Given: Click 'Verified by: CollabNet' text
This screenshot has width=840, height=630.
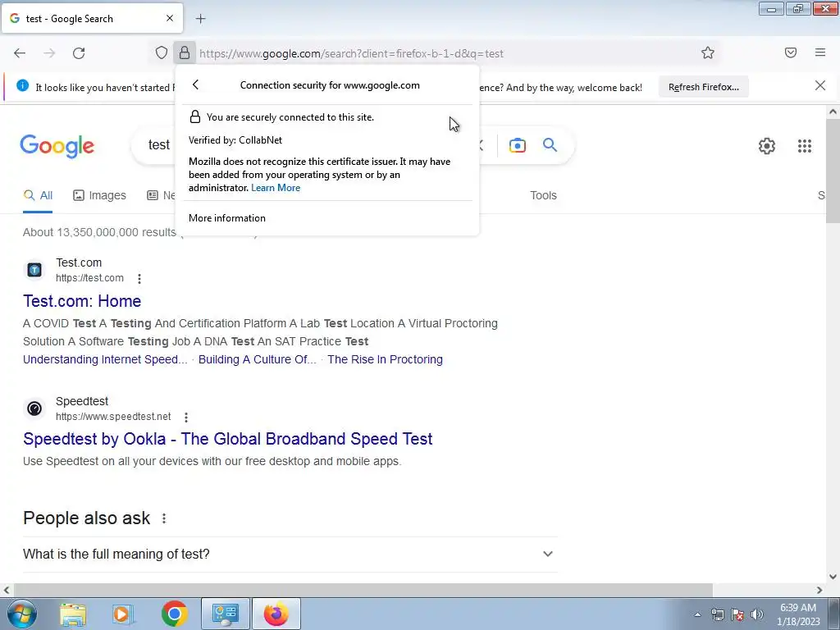Looking at the screenshot, I should pos(235,139).
